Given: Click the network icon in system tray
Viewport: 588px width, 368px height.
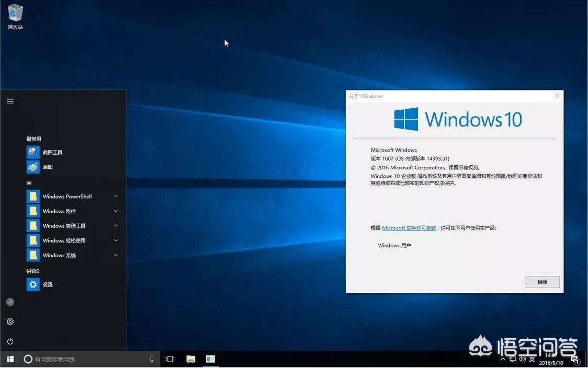Looking at the screenshot, I should coord(513,359).
